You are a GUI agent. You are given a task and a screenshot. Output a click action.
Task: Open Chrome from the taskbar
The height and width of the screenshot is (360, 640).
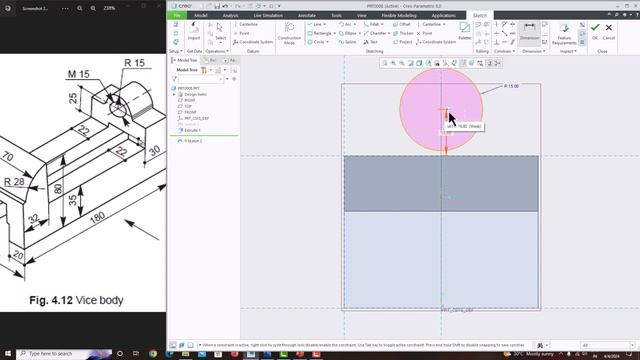click(153, 354)
